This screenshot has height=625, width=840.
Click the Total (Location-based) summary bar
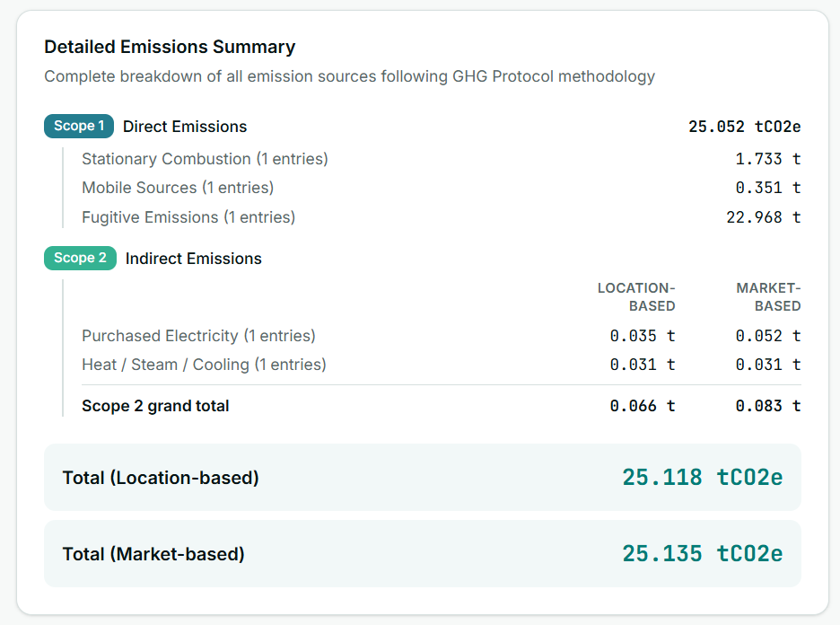click(x=422, y=477)
